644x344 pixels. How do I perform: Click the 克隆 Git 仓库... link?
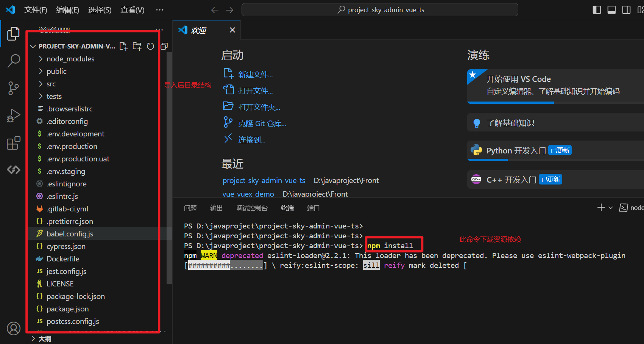(262, 124)
